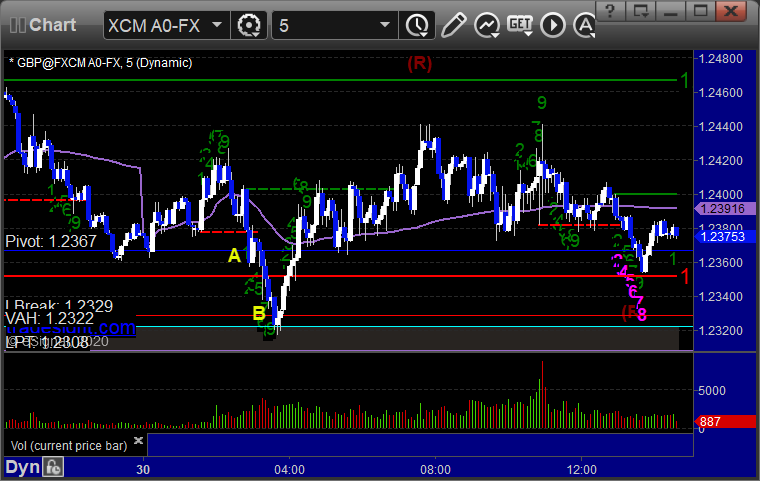Image resolution: width=760 pixels, height=481 pixels.
Task: Start bar replay with the play icon
Action: pos(553,25)
